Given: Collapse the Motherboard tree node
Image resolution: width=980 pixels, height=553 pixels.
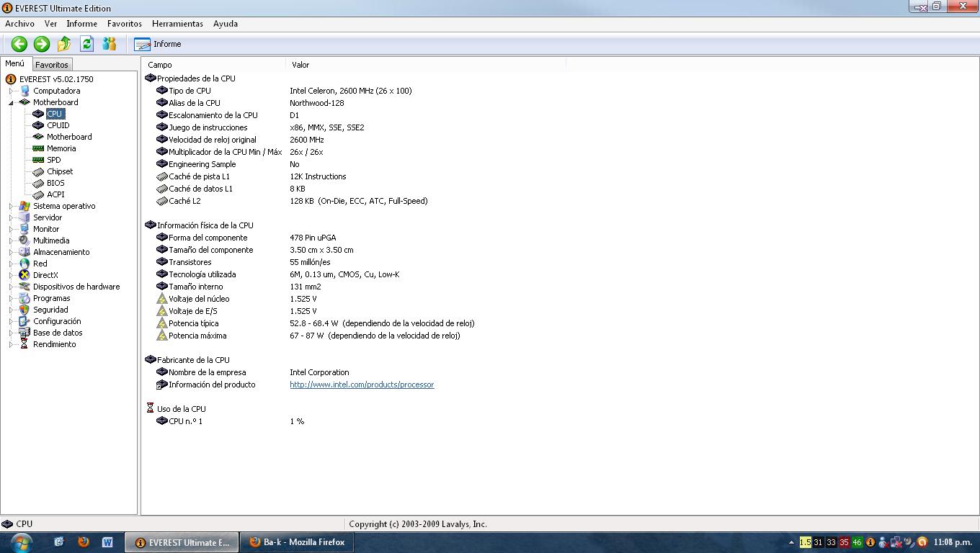Looking at the screenshot, I should click(12, 102).
